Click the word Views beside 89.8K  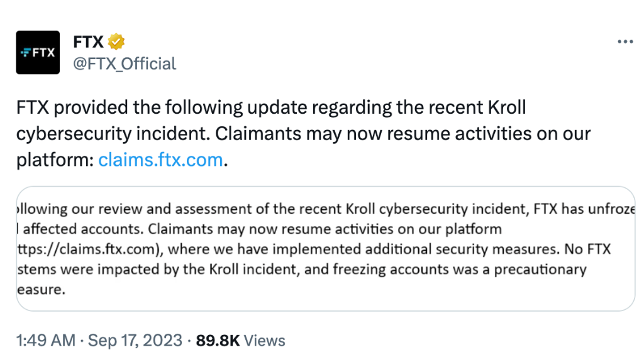click(265, 341)
